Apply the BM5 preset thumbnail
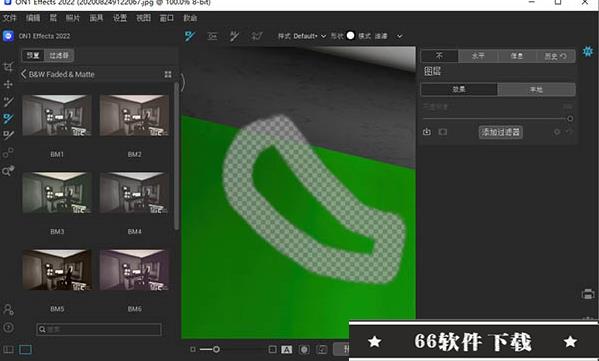The height and width of the screenshot is (361, 599). point(57,270)
